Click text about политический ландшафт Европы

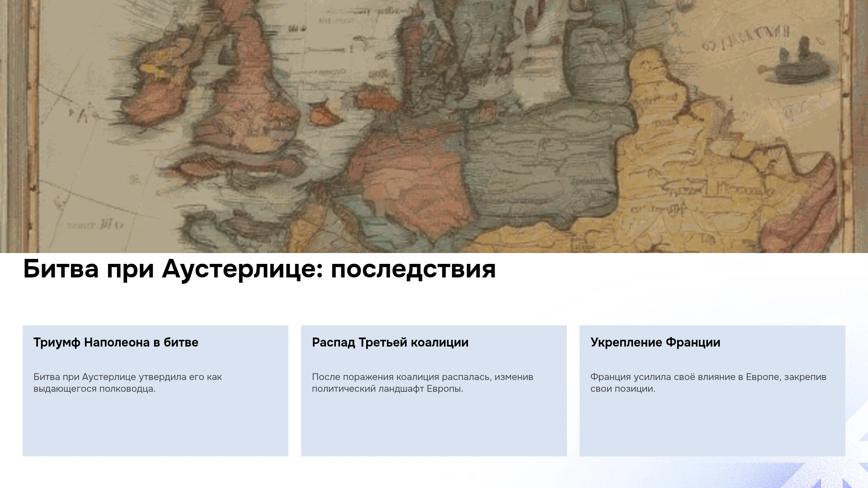387,389
